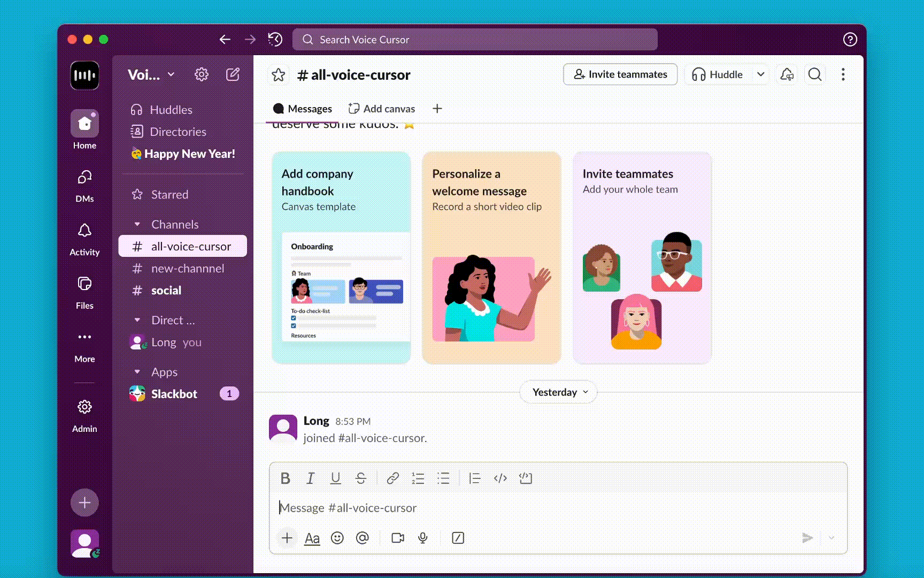
Task: Toggle the Aa formatting bar
Action: (x=312, y=538)
